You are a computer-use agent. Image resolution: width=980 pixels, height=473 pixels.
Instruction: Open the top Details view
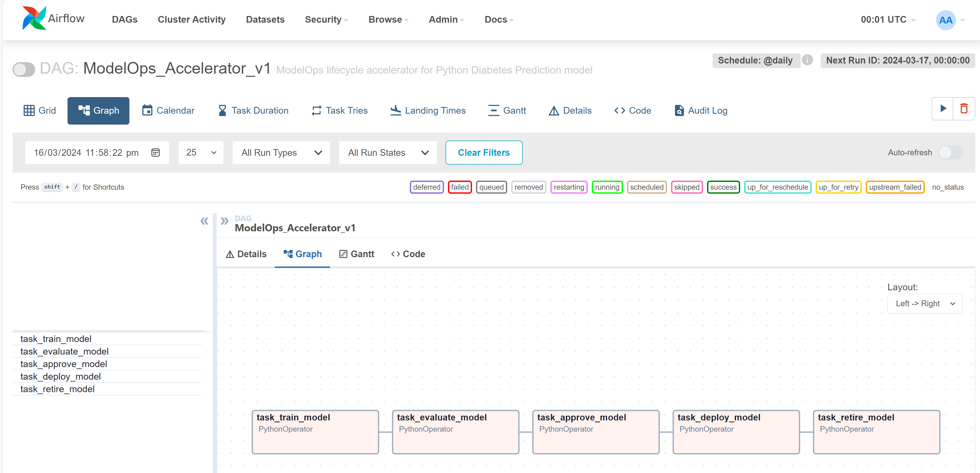click(570, 110)
